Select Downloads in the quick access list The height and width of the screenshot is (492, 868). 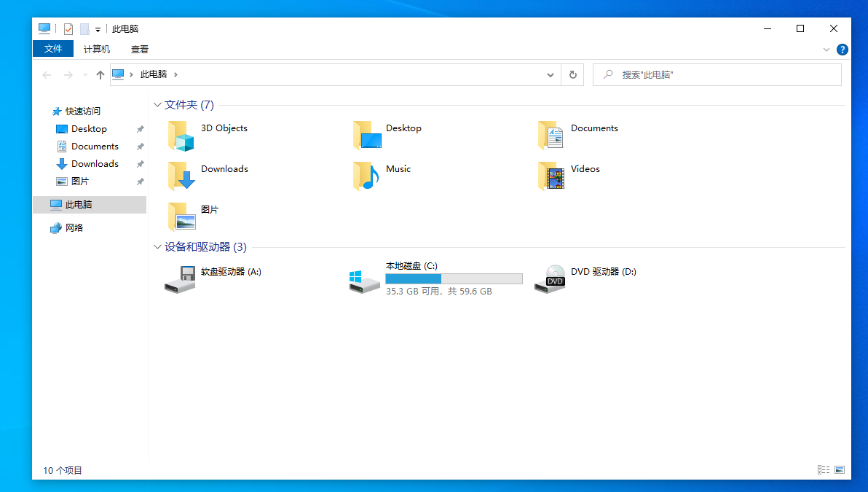(x=95, y=164)
